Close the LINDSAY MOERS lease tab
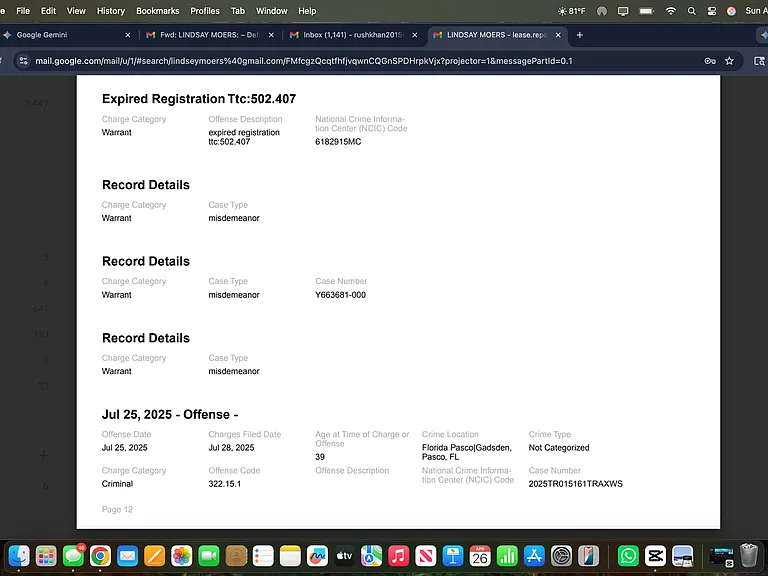Image resolution: width=768 pixels, height=576 pixels. (x=558, y=35)
